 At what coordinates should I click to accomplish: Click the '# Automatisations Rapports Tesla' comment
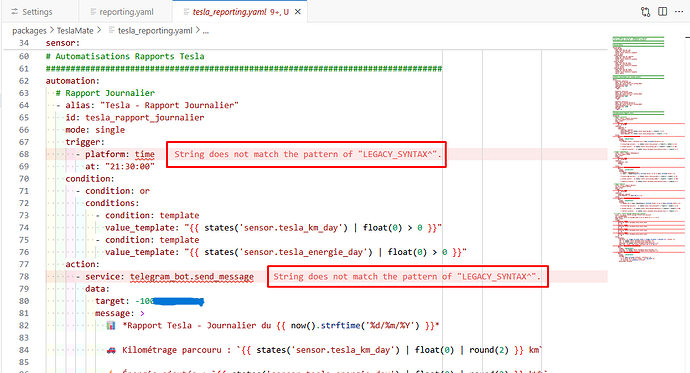point(125,56)
